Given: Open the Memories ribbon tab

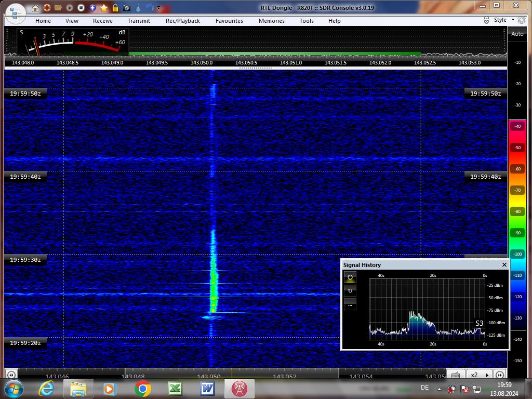Looking at the screenshot, I should click(271, 21).
